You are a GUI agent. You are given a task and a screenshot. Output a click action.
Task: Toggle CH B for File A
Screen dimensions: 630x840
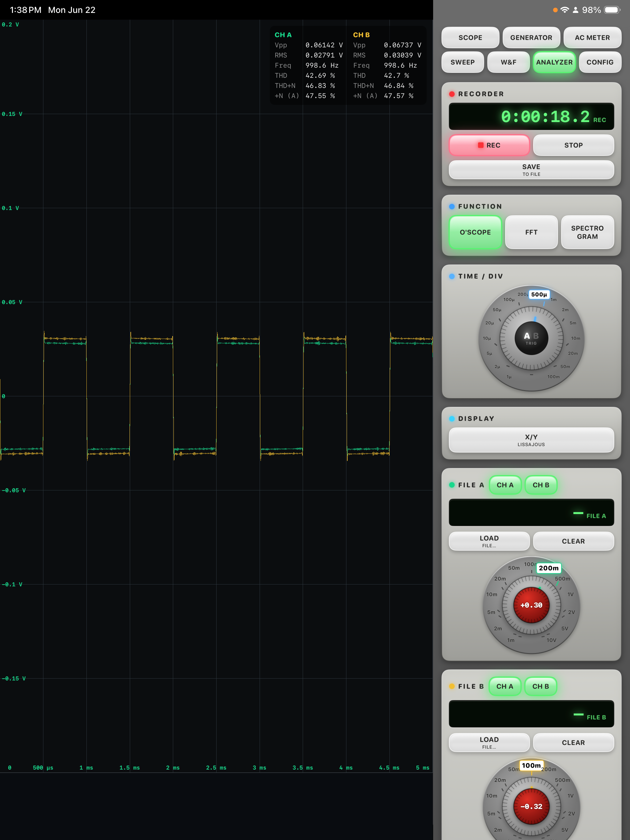tap(541, 485)
